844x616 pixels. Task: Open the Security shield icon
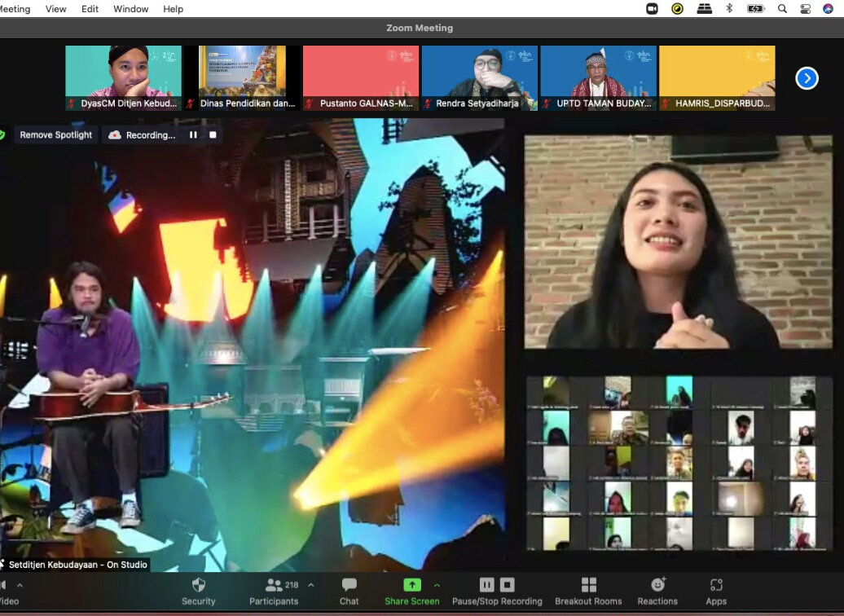click(198, 585)
